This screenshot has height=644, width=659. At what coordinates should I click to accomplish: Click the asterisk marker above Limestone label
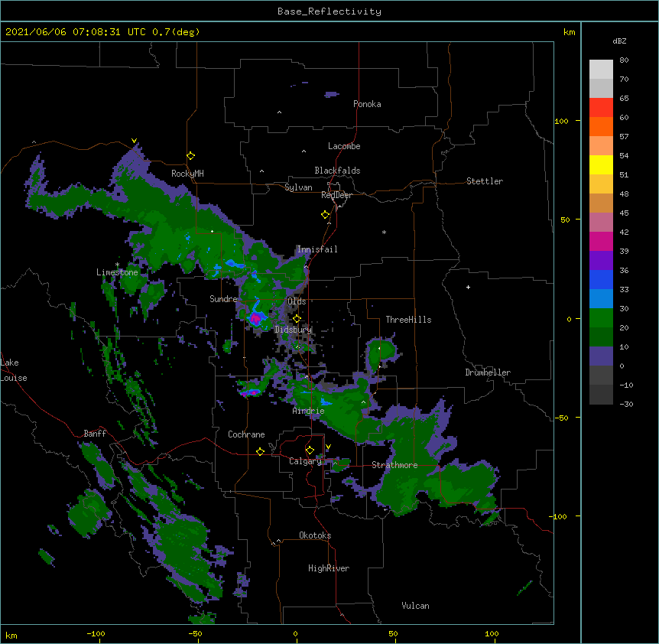[117, 265]
